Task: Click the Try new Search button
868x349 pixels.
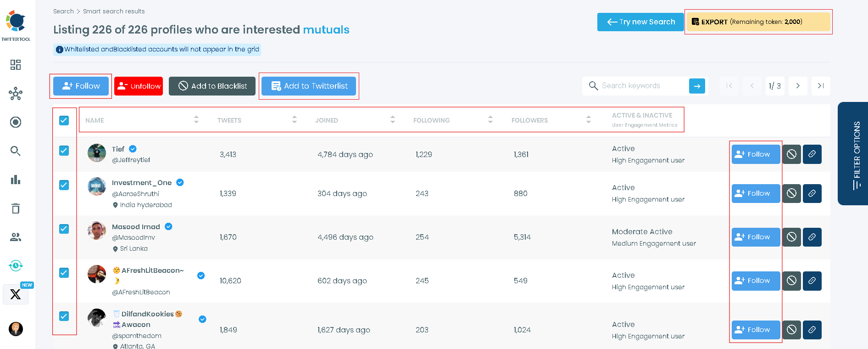Action: pos(640,22)
